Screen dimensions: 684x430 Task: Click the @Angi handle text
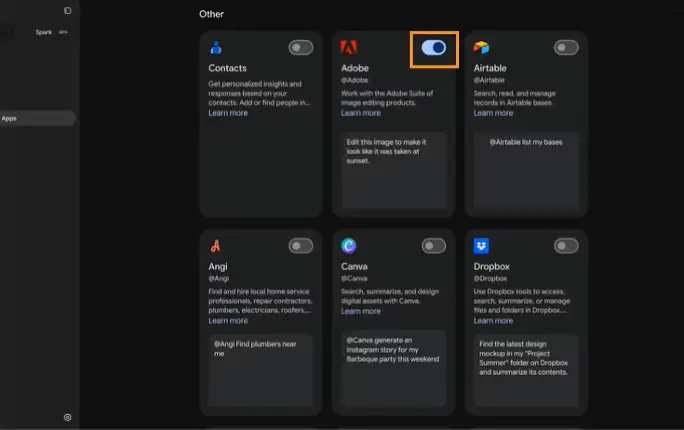pyautogui.click(x=219, y=278)
